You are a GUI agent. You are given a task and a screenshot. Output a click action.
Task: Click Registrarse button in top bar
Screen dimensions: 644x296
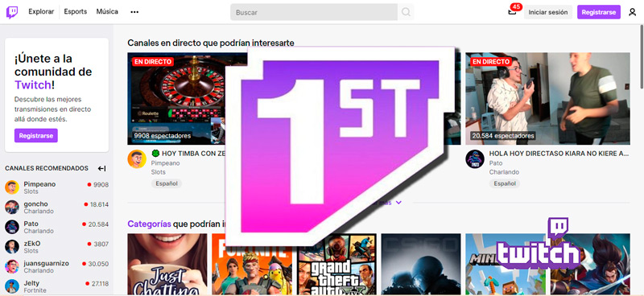[598, 12]
